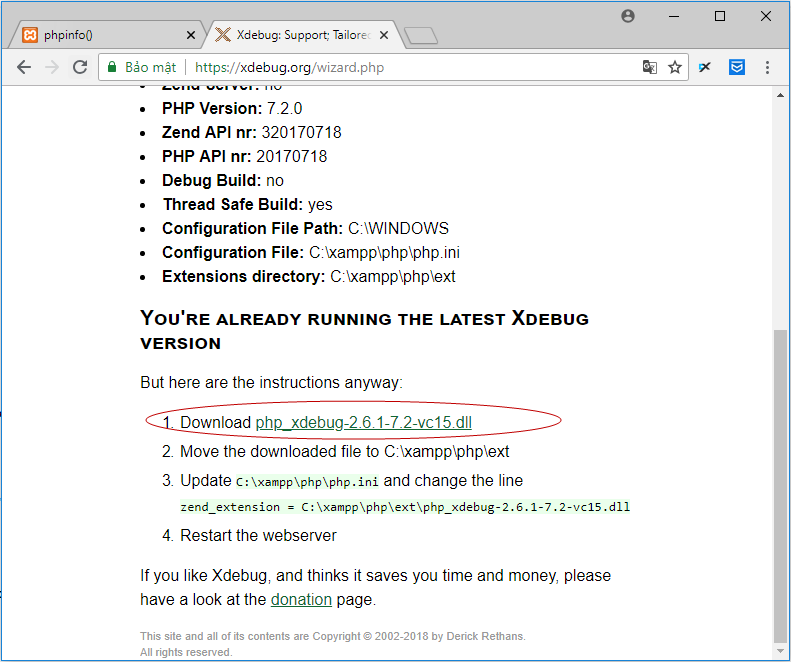The height and width of the screenshot is (662, 791).
Task: Click the copyright Derick Rethans footer text
Action: pyautogui.click(x=333, y=644)
